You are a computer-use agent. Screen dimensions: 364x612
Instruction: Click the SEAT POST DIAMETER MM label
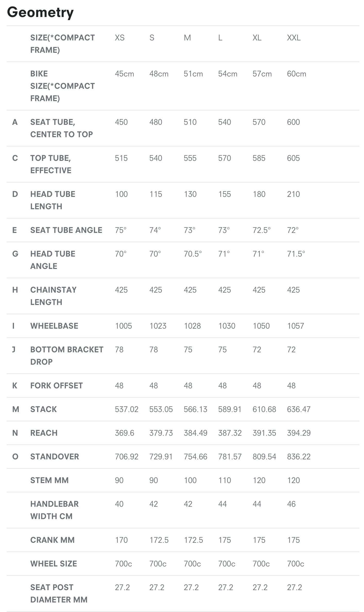click(x=59, y=593)
